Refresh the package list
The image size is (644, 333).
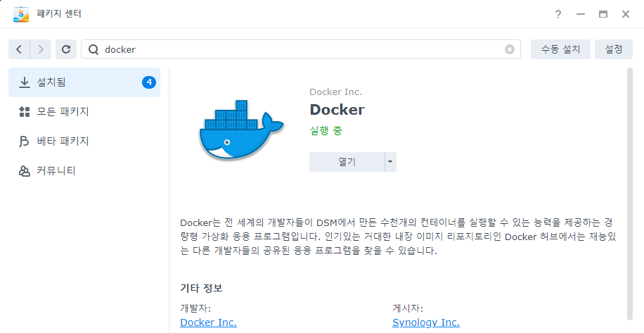66,49
